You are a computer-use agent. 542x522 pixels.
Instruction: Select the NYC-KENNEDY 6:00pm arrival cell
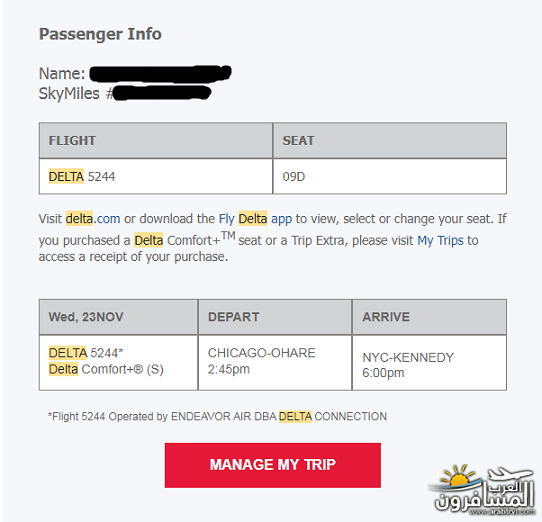pyautogui.click(x=429, y=363)
